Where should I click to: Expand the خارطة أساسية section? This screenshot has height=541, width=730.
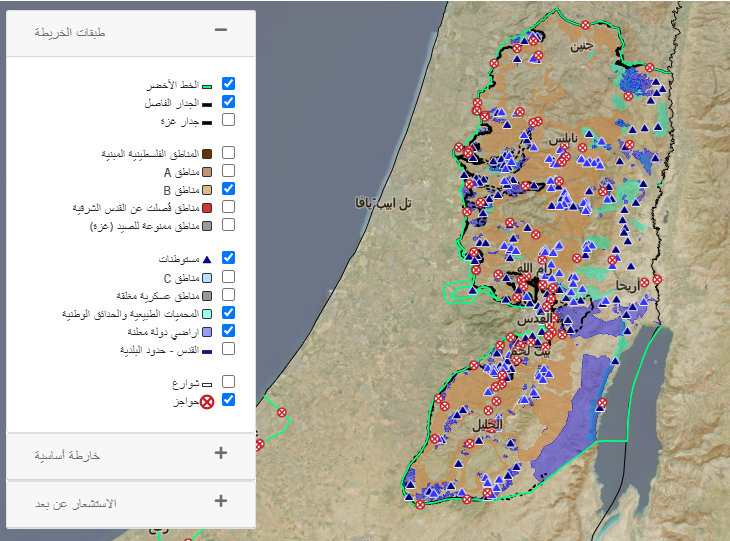(221, 453)
